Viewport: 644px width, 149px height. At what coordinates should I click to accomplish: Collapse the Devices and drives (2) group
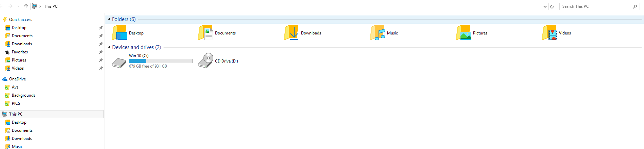pos(109,47)
